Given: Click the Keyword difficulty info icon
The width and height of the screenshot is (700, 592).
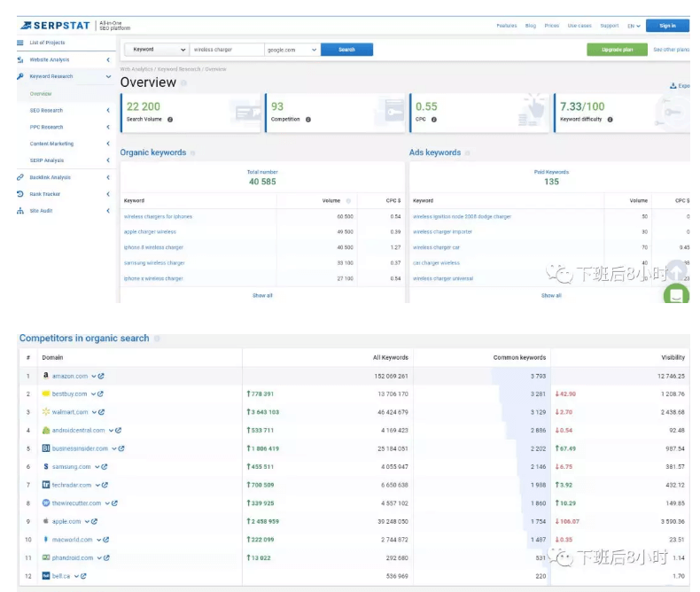Looking at the screenshot, I should tap(611, 119).
